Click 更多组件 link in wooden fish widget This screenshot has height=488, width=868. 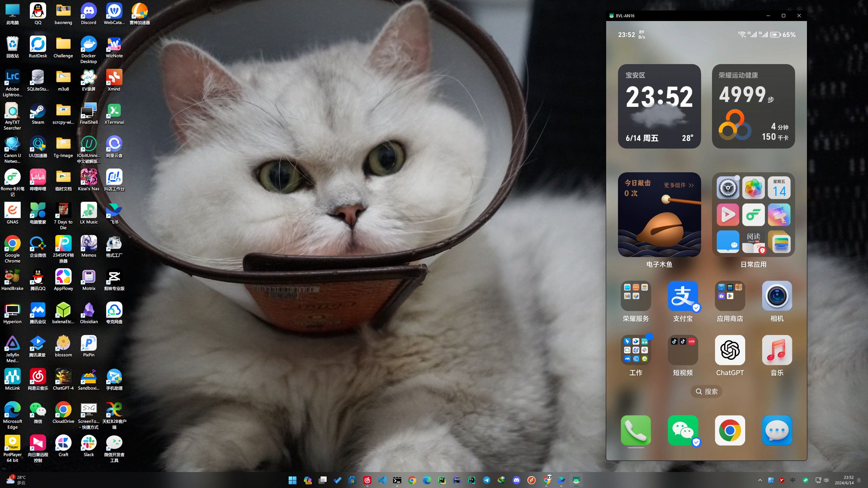click(678, 185)
